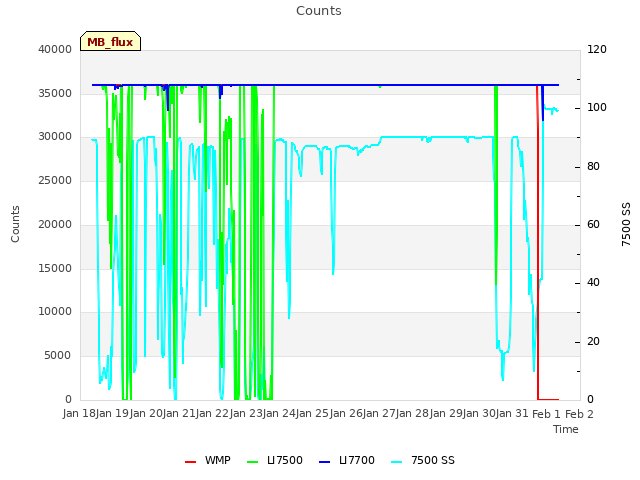Click the green LI7500 legend swatch
640x480 pixels.
(253, 462)
